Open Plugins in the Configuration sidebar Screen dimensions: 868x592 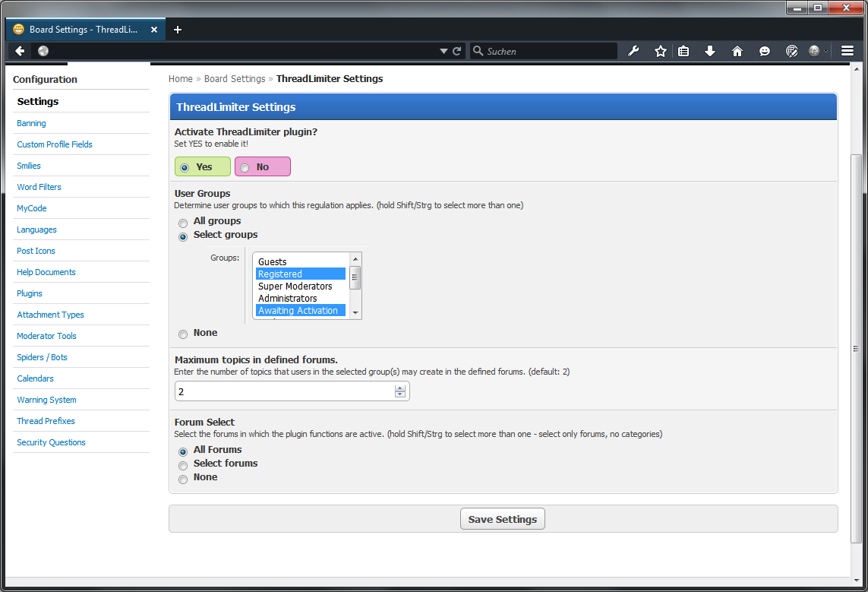coord(30,293)
